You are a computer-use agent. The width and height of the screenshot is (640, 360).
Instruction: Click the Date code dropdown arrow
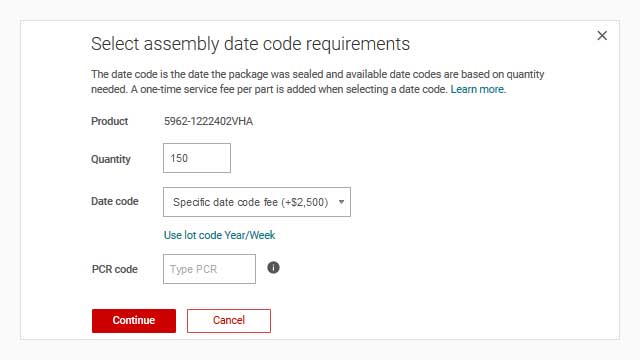coord(341,202)
